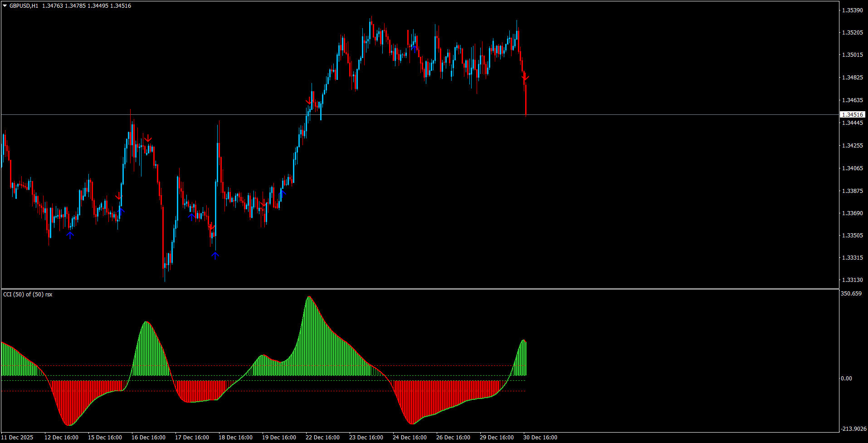The image size is (868, 443).
Task: Click the 11 Dec 2025 date label
Action: tap(17, 438)
